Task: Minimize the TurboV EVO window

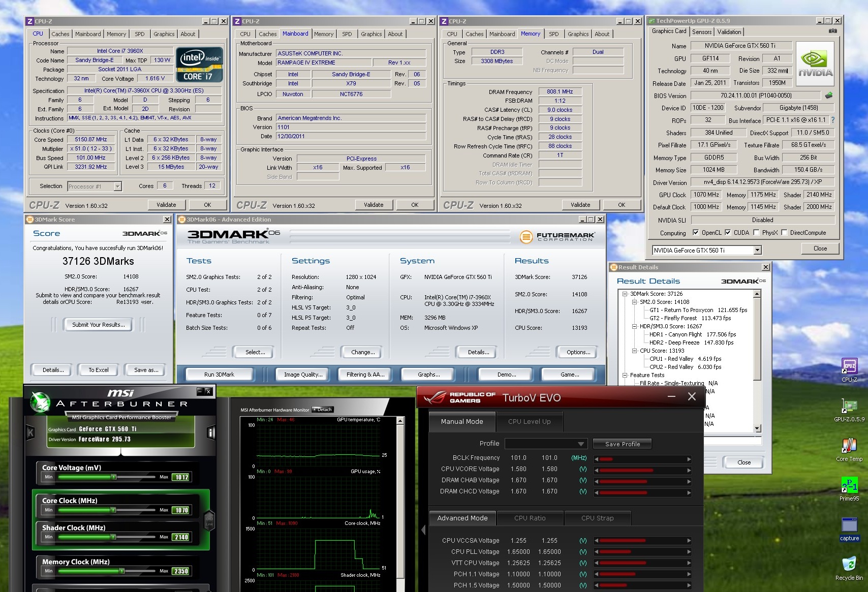Action: [671, 397]
